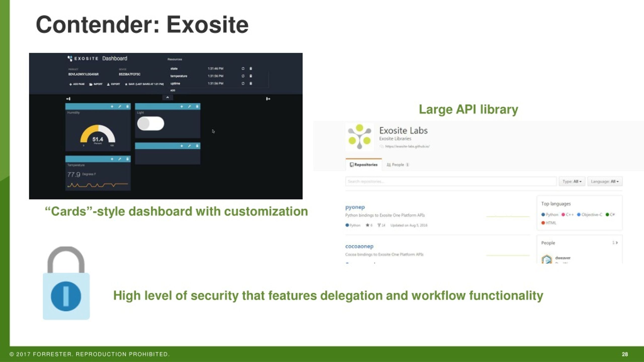Delete the empty pane via trash icon
The width and height of the screenshot is (644, 362).
pos(197,146)
